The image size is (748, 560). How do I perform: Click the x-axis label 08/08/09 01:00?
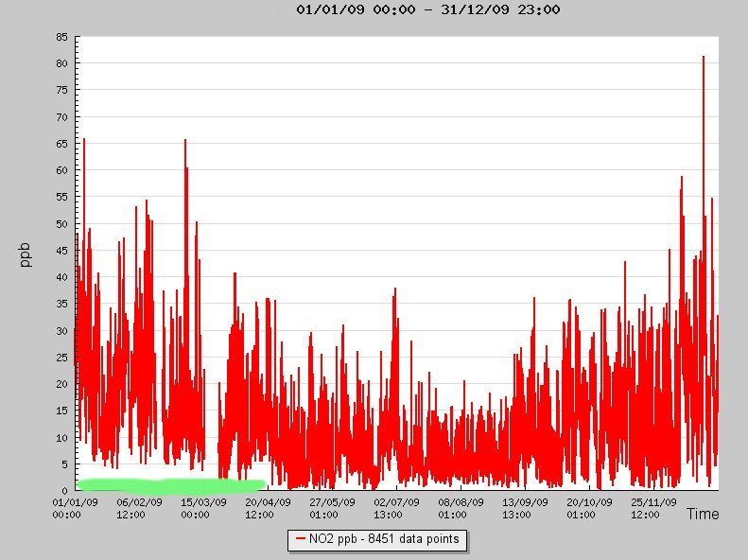461,509
